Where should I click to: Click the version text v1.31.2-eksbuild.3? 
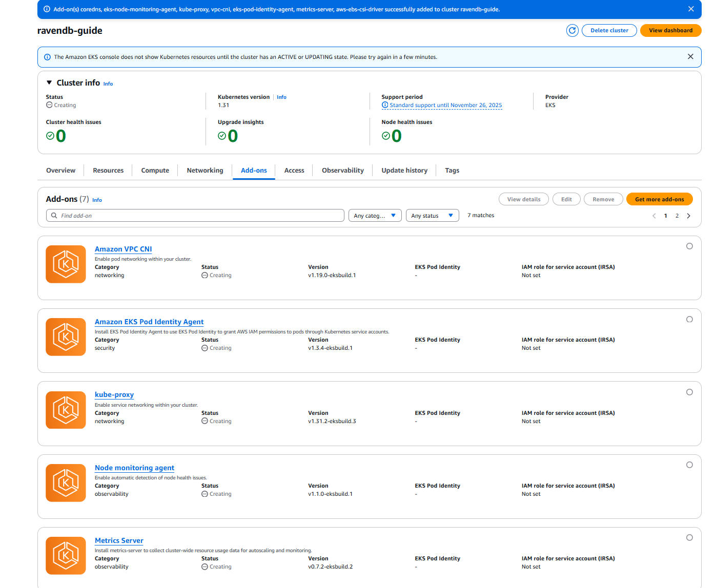[x=332, y=421]
